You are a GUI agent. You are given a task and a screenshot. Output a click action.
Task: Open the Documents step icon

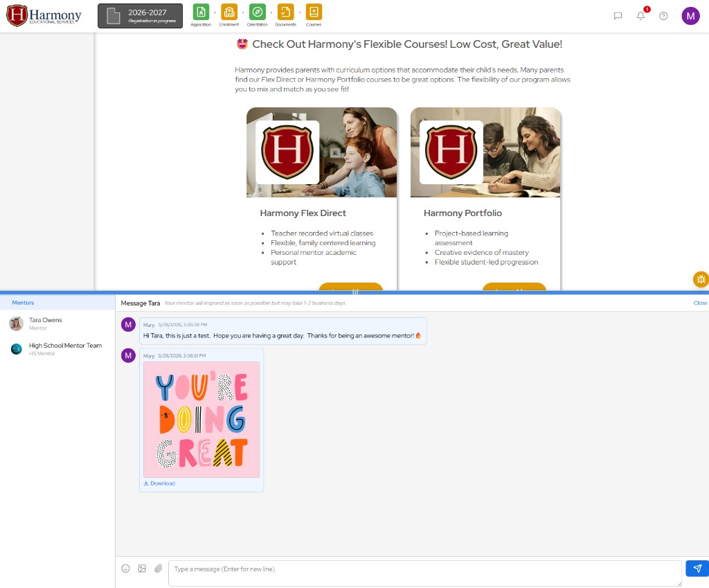pos(285,12)
